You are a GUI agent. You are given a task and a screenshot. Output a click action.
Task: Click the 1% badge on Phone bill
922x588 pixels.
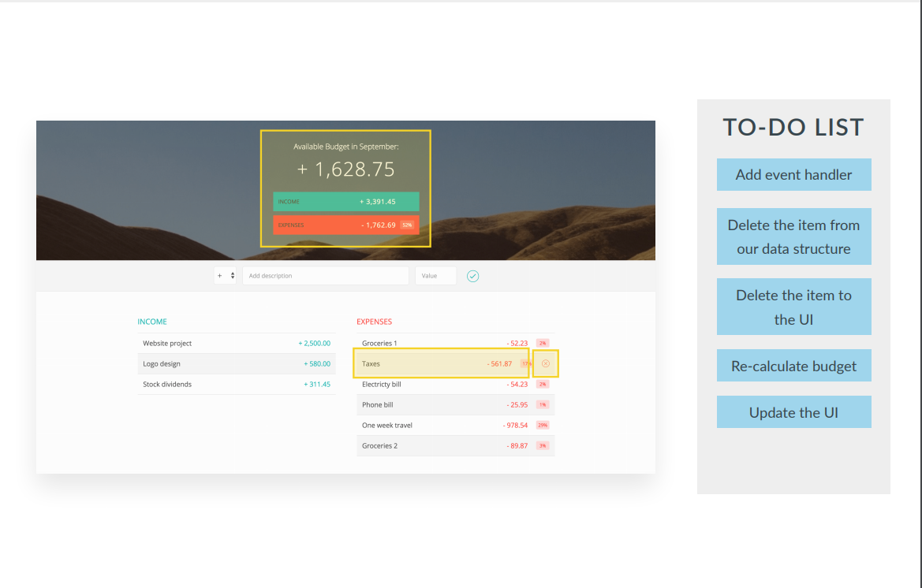543,404
